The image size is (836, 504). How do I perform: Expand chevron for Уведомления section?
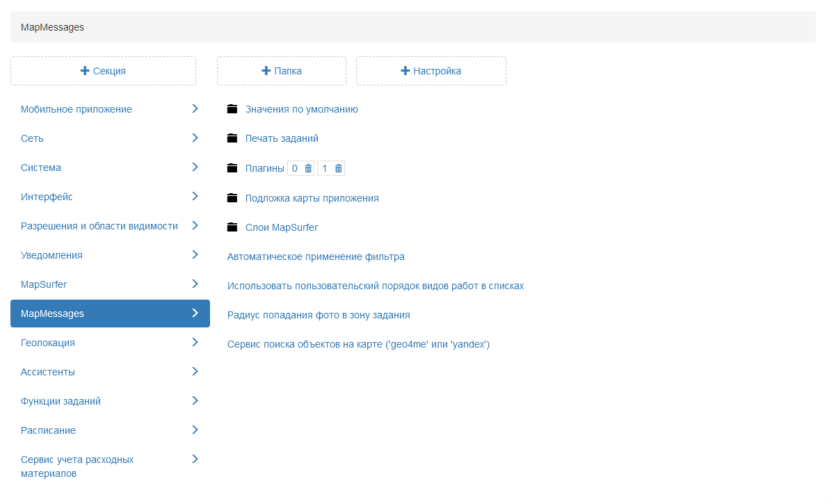195,254
